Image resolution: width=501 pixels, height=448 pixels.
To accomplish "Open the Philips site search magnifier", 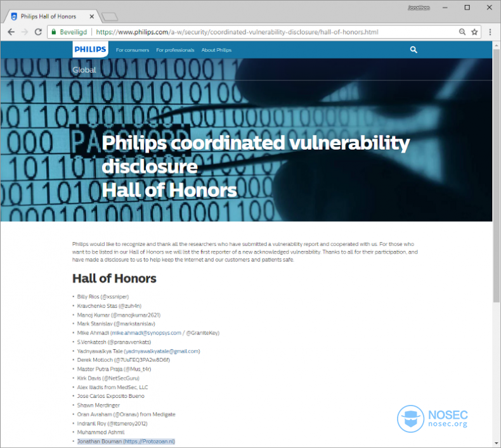I will point(413,50).
